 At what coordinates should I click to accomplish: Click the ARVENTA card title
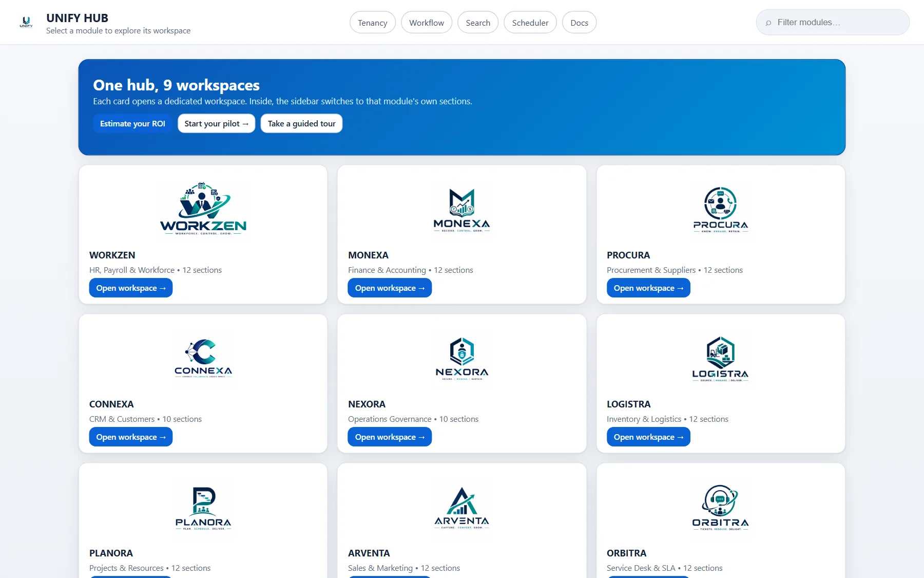pyautogui.click(x=369, y=553)
